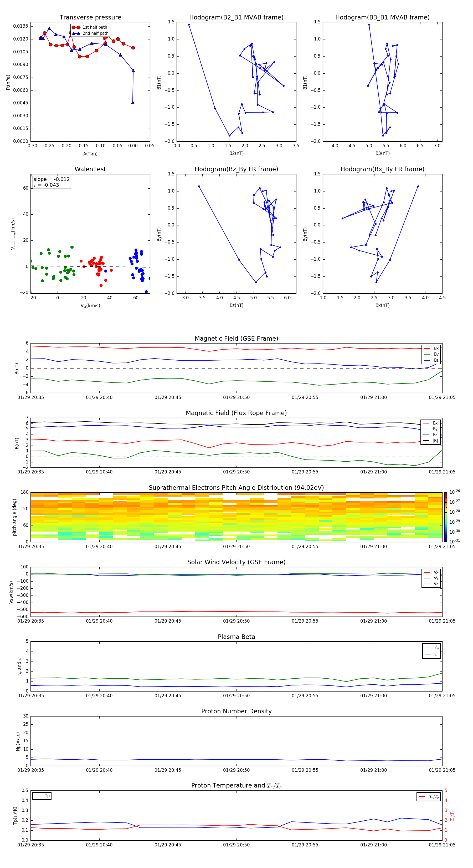
Task: Select the 'r = -0.043' annotation
Action: click(47, 185)
